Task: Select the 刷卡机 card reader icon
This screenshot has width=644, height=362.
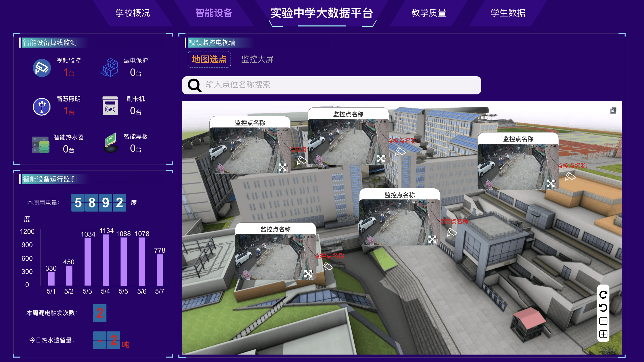Action: coord(111,106)
